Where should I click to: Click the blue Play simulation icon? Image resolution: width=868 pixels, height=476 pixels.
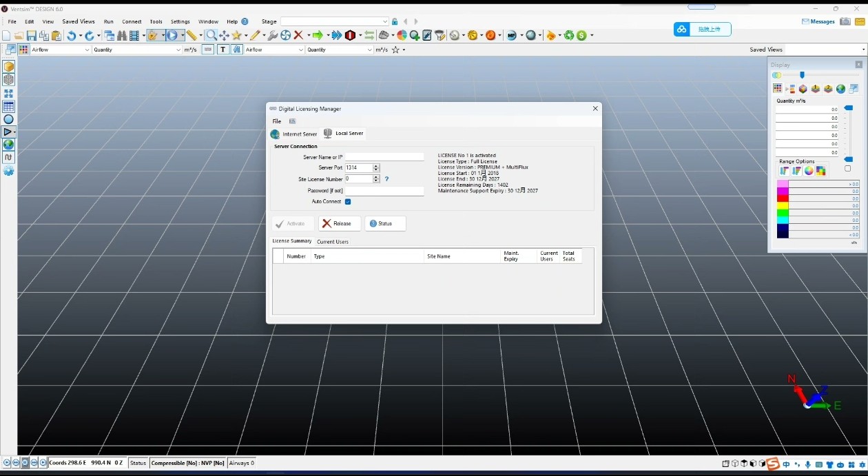click(172, 35)
